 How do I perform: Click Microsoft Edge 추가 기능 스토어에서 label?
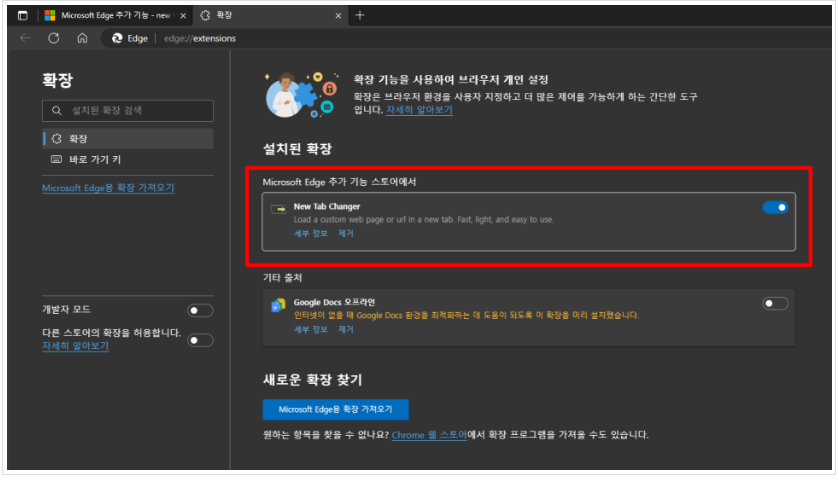[339, 182]
